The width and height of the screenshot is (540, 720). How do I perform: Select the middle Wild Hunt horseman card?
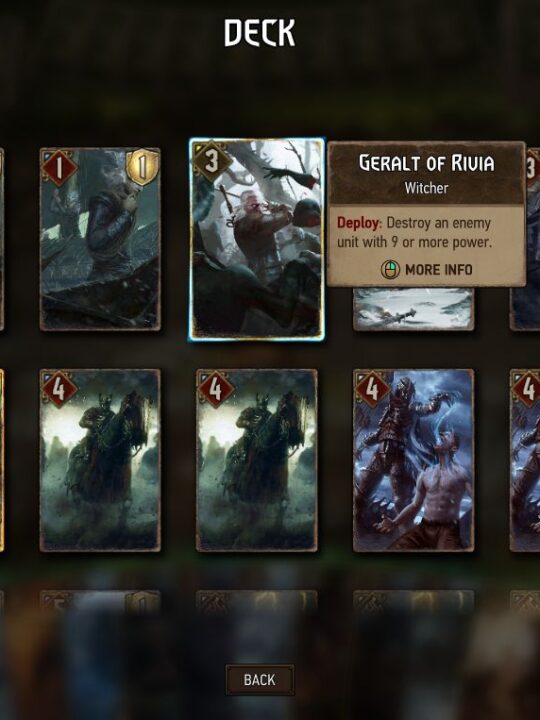pyautogui.click(x=257, y=460)
